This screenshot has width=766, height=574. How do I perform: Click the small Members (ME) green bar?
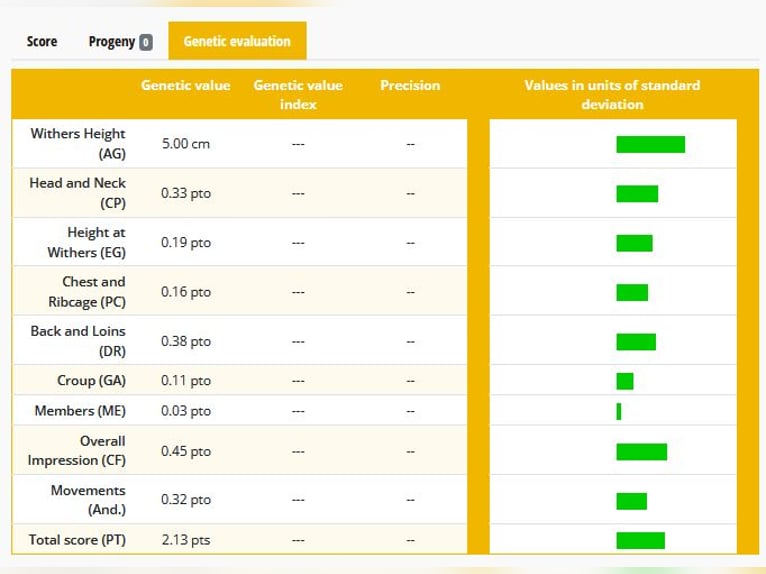[619, 411]
